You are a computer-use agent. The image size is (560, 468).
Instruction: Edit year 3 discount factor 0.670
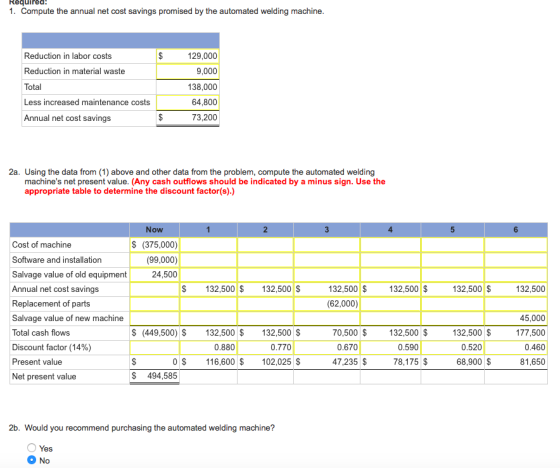(327, 347)
